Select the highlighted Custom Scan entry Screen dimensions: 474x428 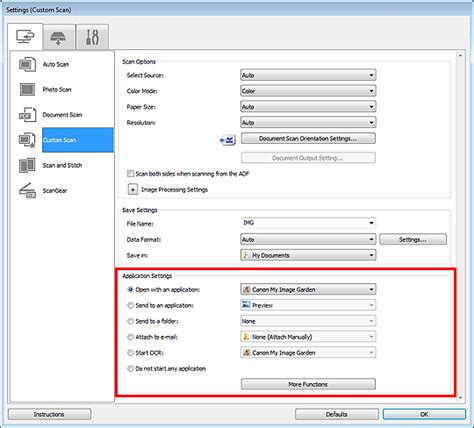tap(78, 140)
